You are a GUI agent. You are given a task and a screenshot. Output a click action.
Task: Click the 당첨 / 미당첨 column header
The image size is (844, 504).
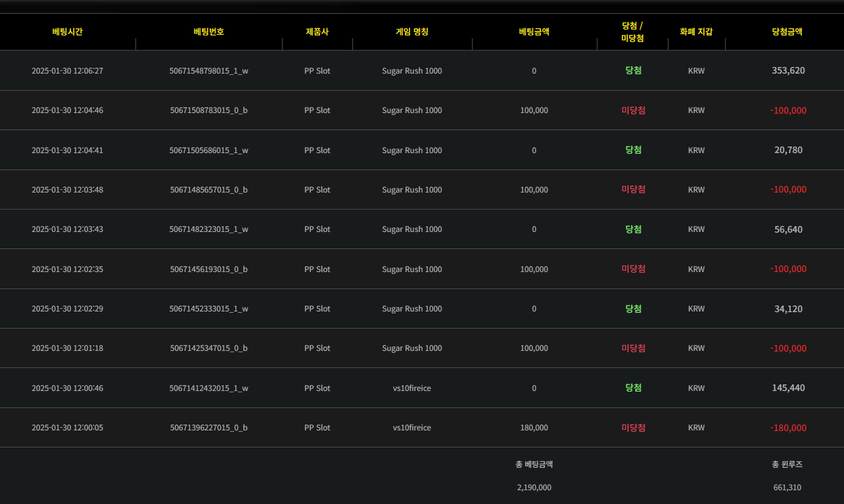pyautogui.click(x=632, y=32)
